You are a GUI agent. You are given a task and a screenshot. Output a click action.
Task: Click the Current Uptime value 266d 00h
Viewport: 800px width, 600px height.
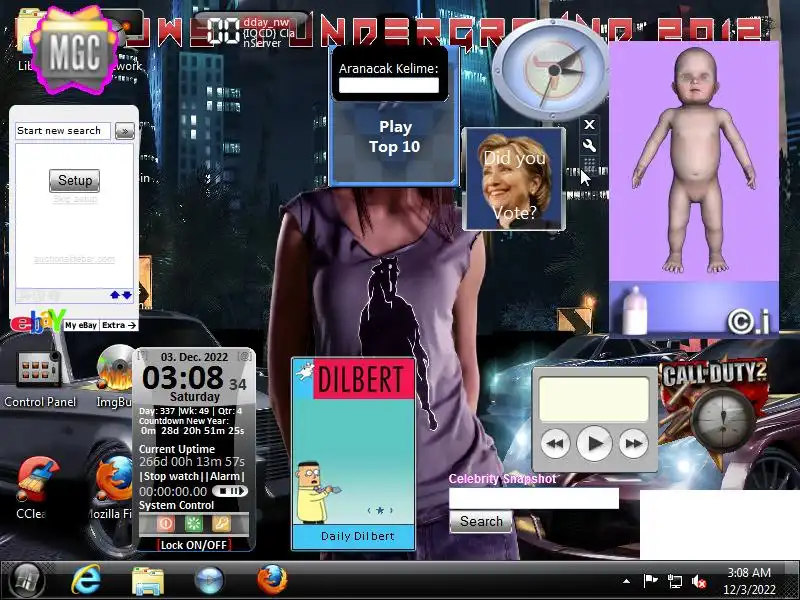pos(192,462)
